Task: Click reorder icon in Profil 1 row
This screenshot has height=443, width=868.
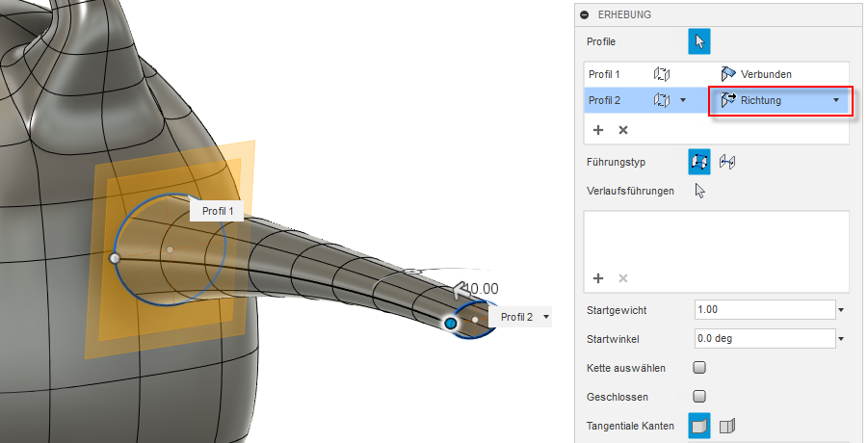Action: pyautogui.click(x=662, y=74)
